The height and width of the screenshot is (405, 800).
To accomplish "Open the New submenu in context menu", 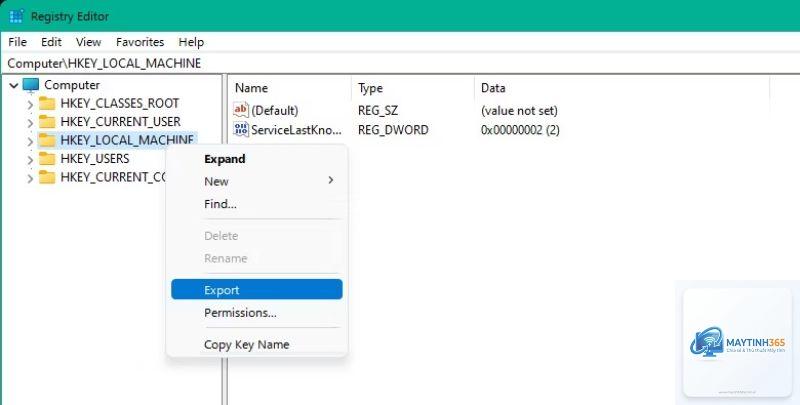I will pos(257,181).
